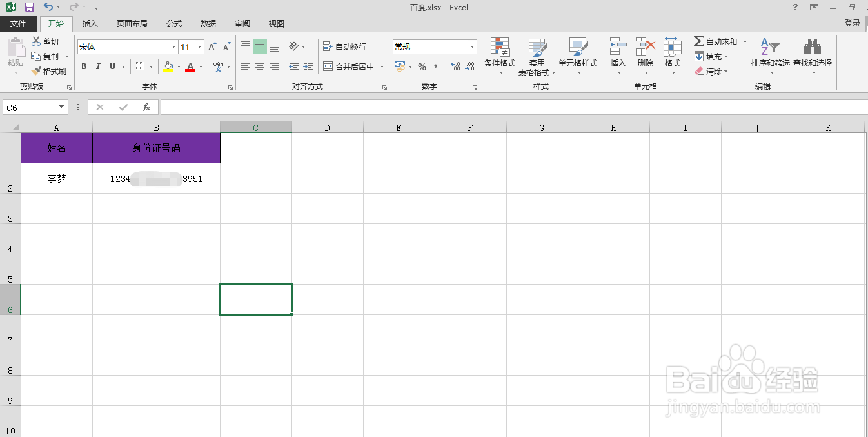The width and height of the screenshot is (868, 437).
Task: Open the fill color dropdown arrow
Action: click(x=179, y=66)
